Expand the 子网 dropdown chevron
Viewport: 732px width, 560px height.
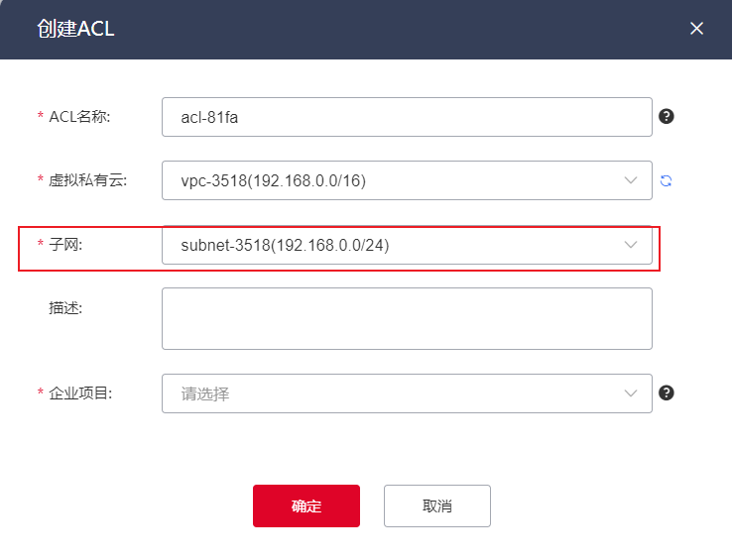631,245
